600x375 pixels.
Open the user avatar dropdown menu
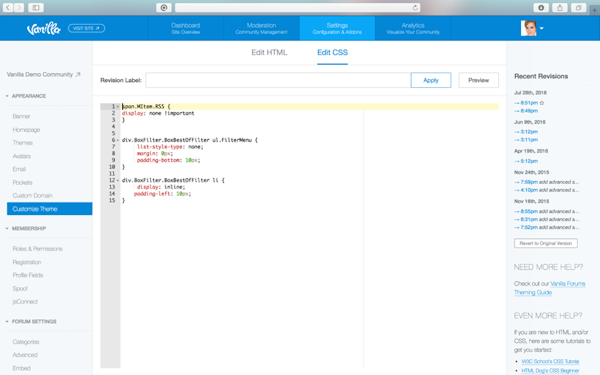click(x=541, y=28)
